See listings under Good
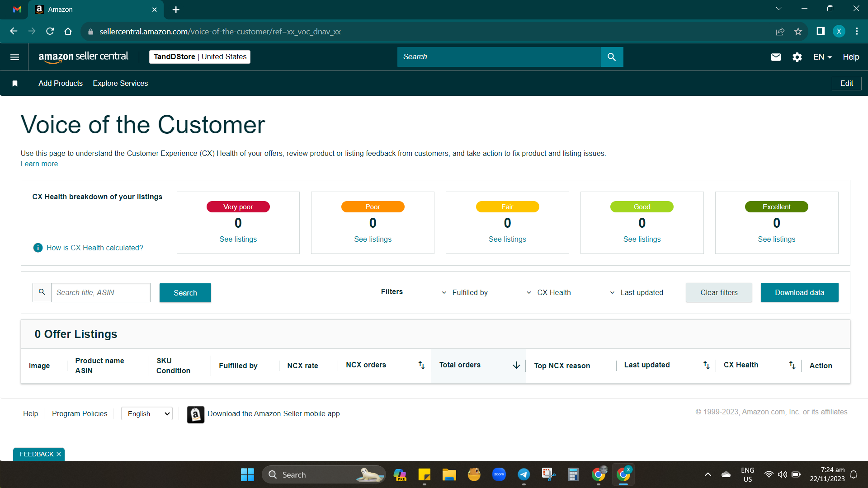 click(642, 239)
